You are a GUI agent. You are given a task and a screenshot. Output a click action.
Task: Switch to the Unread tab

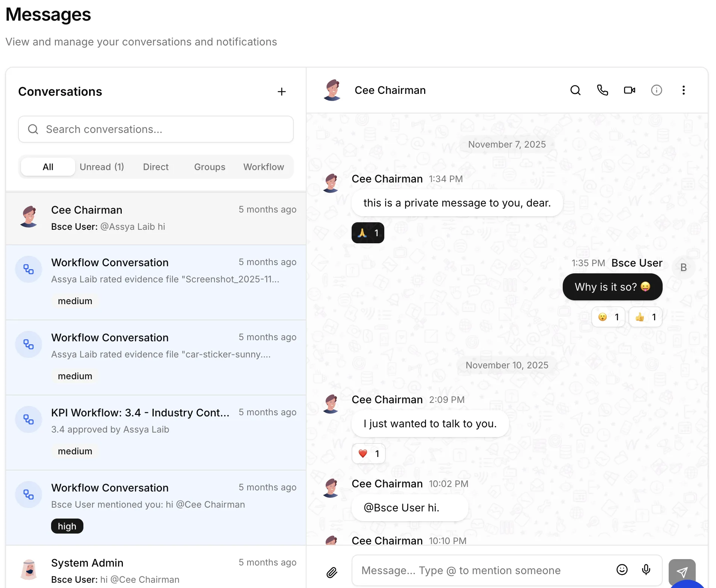pos(102,167)
